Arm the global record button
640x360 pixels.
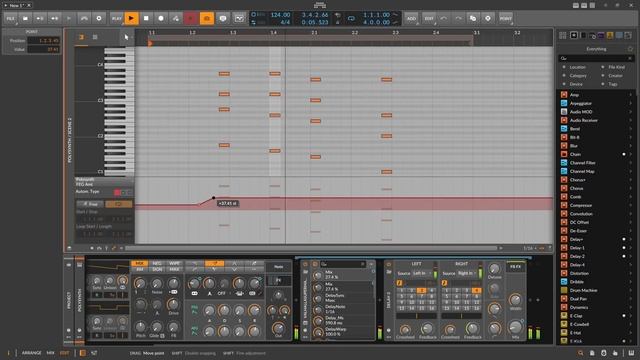click(x=161, y=18)
